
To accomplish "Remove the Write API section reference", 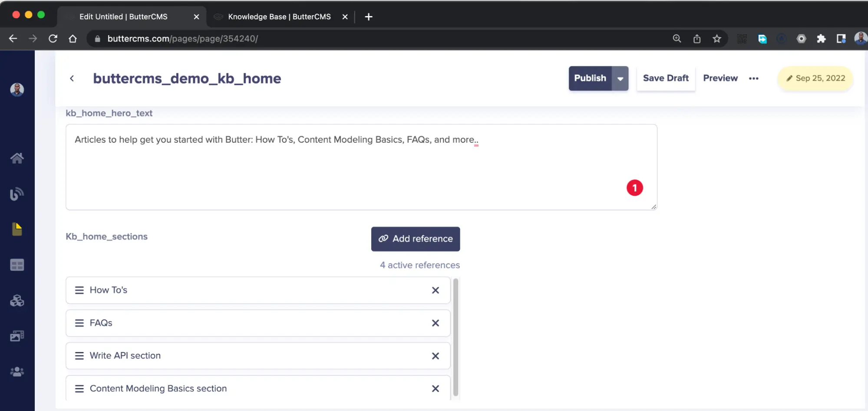I will (436, 356).
